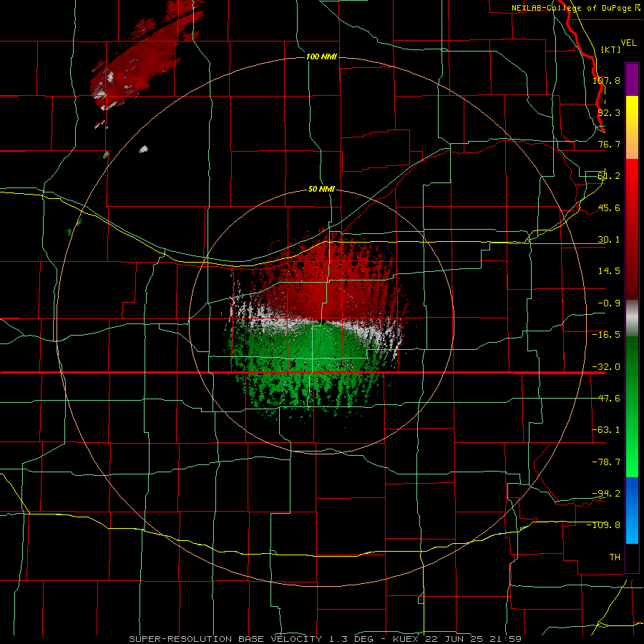
Task: Click the radar site at the rings' center
Action: [323, 323]
